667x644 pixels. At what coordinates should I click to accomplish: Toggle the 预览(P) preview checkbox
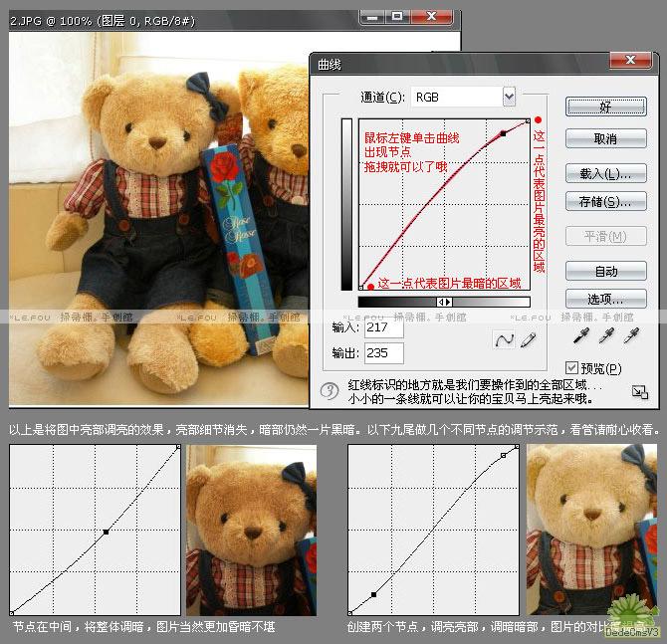coord(571,368)
